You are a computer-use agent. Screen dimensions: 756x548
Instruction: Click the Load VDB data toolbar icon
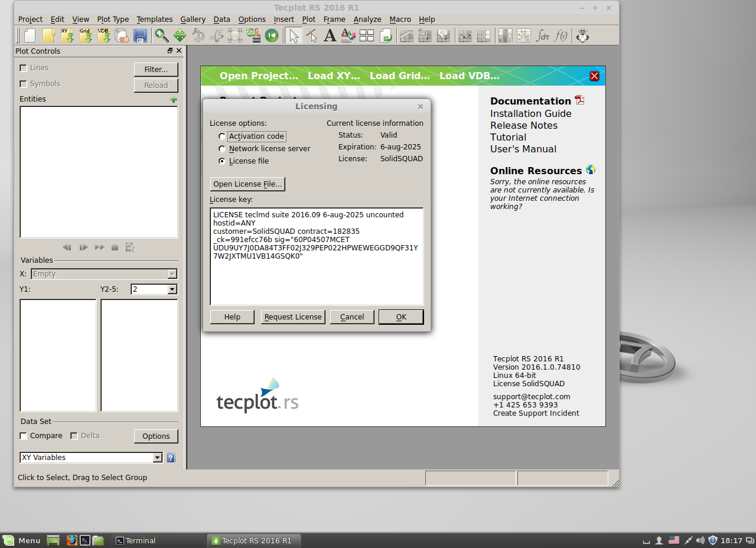coord(104,35)
